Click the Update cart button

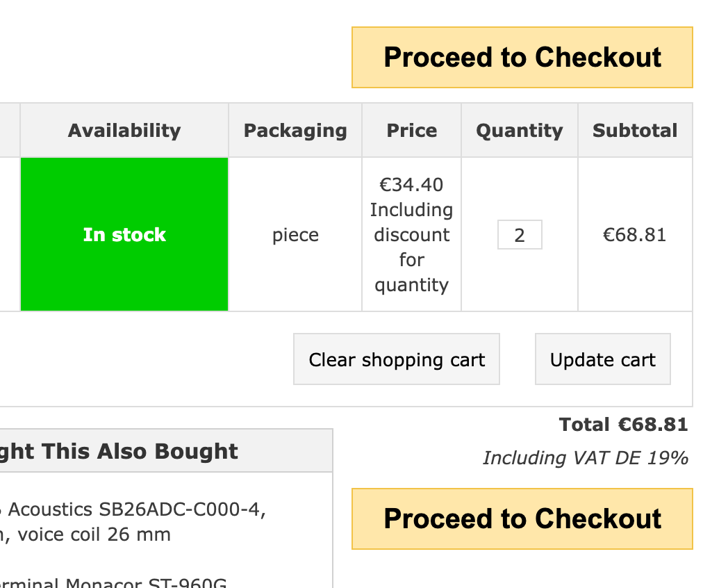[603, 359]
